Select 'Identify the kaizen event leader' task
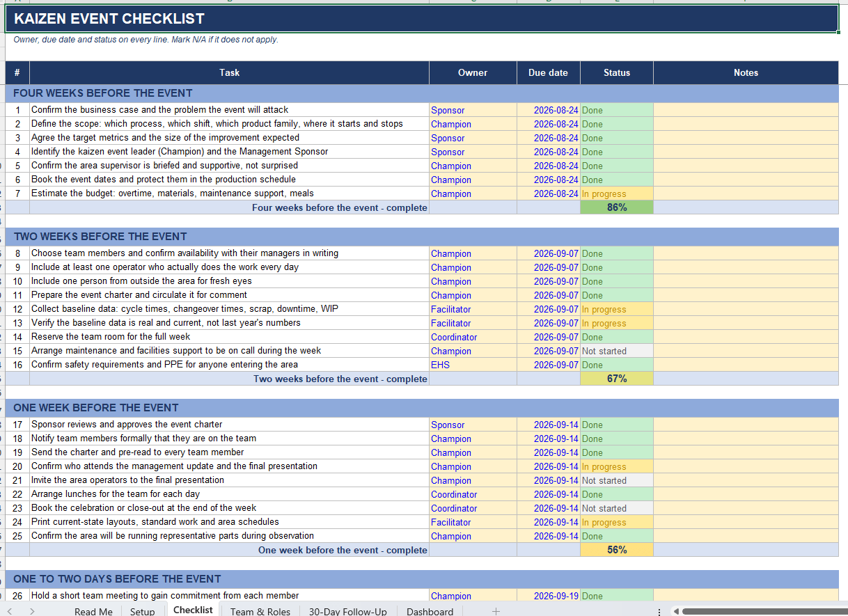The height and width of the screenshot is (616, 848). click(229, 152)
